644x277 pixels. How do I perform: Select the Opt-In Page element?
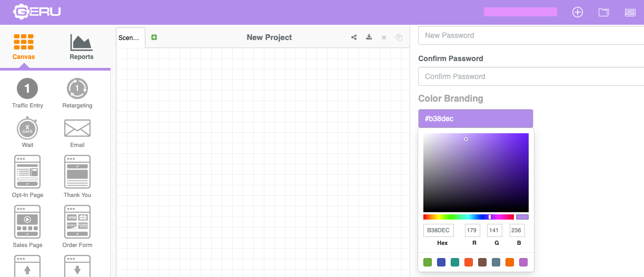pos(27,176)
